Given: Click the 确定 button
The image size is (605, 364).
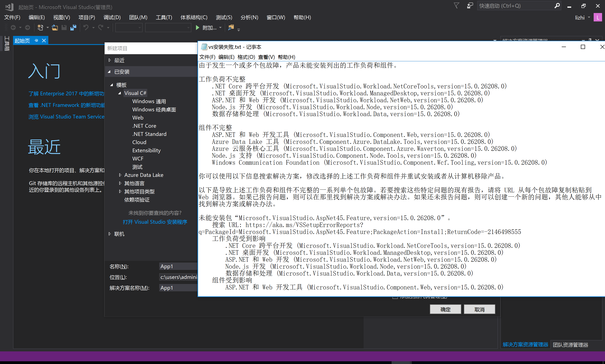Looking at the screenshot, I should 445,309.
